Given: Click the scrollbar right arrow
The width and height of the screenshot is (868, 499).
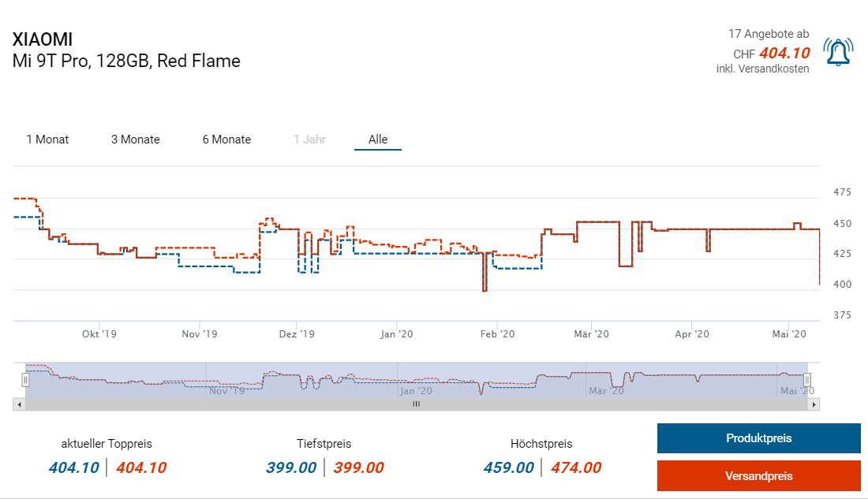Looking at the screenshot, I should [x=815, y=404].
